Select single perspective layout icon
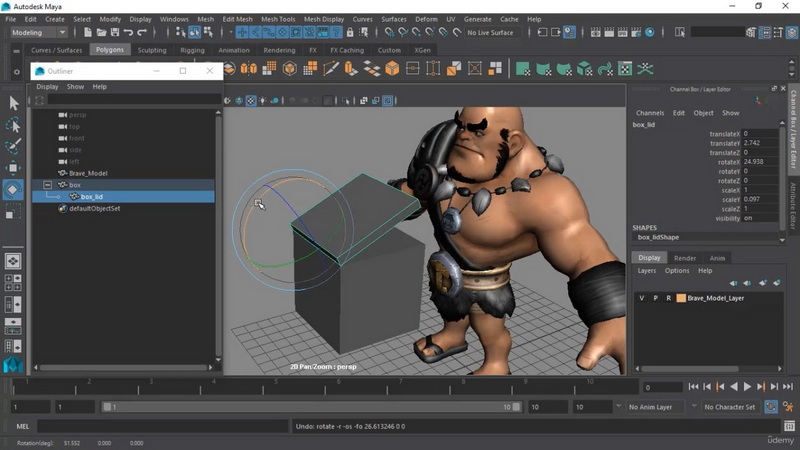800x450 pixels. 13,261
